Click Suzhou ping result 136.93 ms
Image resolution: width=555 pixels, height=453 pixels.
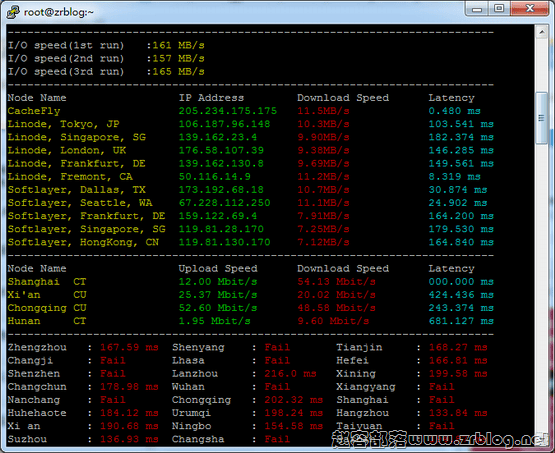click(129, 439)
